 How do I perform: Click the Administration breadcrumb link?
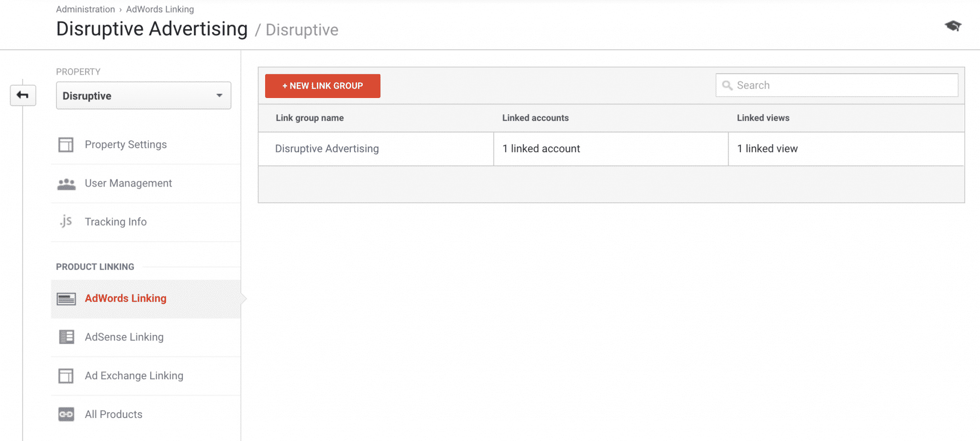click(85, 9)
